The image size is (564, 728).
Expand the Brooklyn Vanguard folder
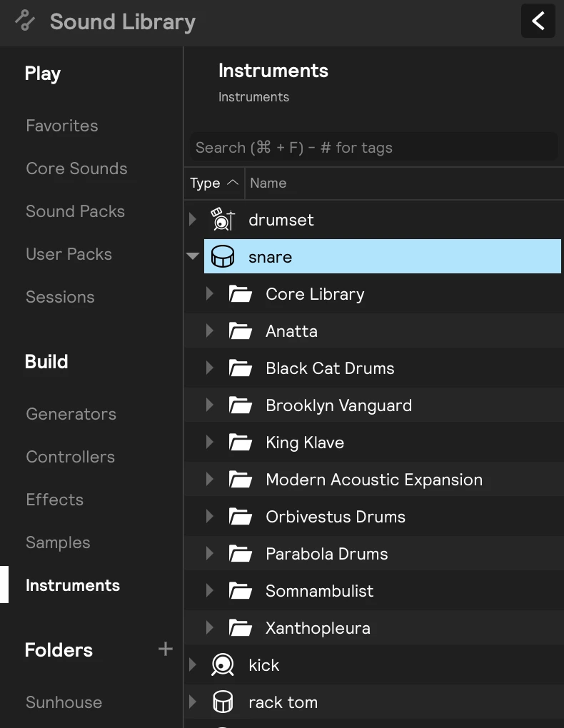[209, 405]
